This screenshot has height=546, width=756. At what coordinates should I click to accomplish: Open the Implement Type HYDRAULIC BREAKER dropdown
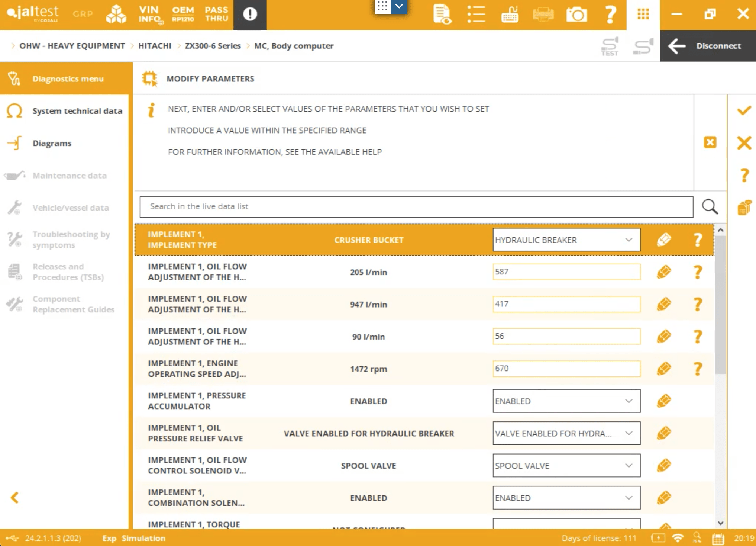pyautogui.click(x=566, y=240)
